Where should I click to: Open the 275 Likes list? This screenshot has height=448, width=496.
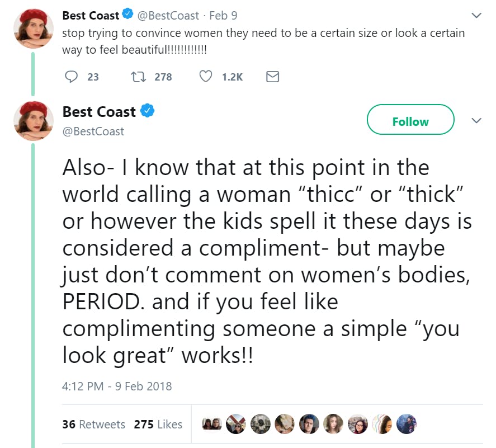tap(158, 425)
